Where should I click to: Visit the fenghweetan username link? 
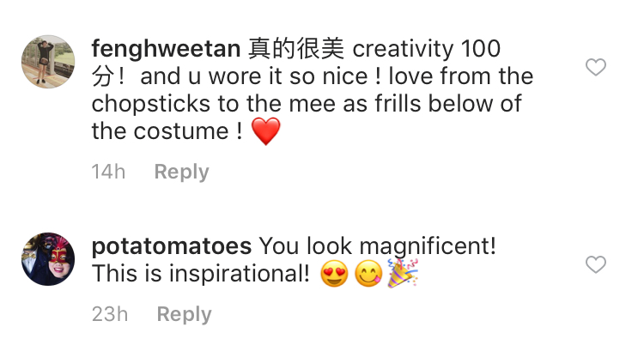point(166,49)
